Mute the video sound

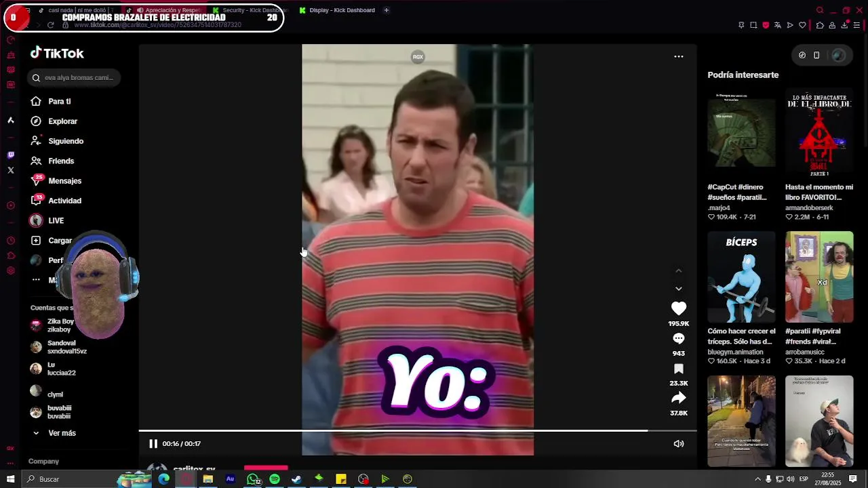point(679,444)
